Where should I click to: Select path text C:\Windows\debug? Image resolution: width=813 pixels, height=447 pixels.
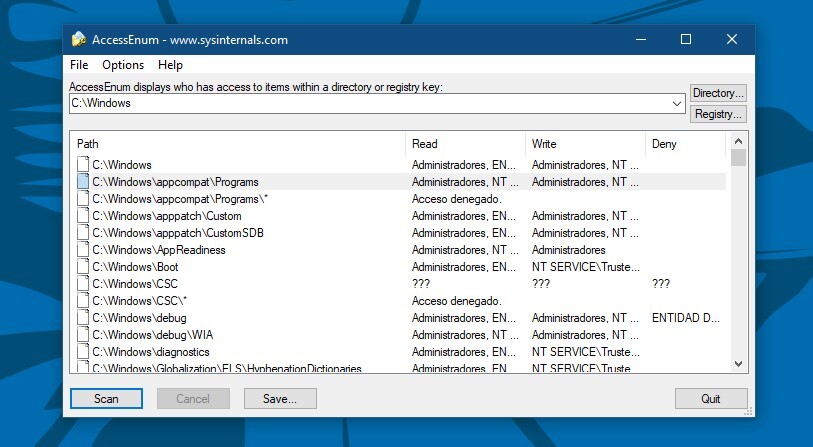click(139, 318)
